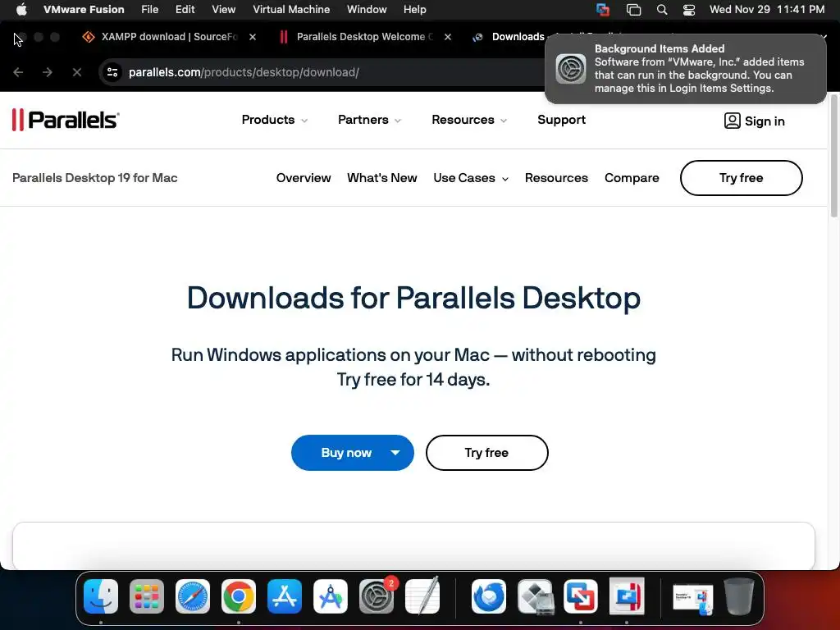Screen dimensions: 840x630
Task: Open the Window menu
Action: [367, 9]
